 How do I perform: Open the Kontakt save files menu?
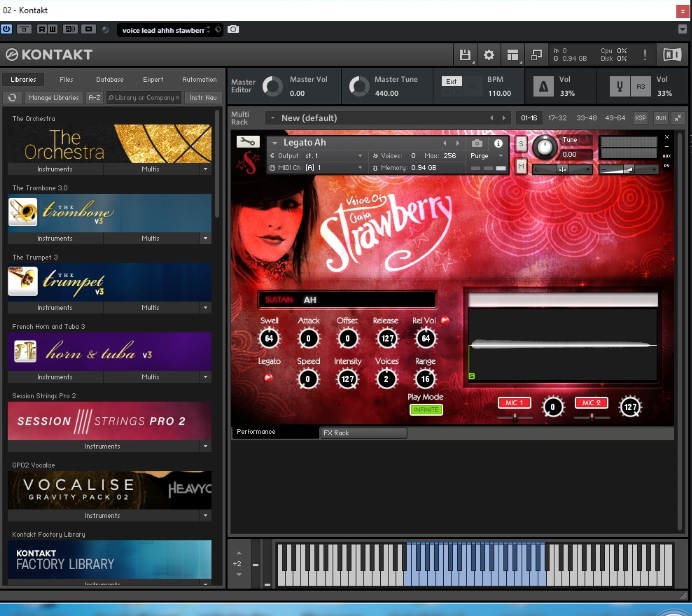pos(465,55)
